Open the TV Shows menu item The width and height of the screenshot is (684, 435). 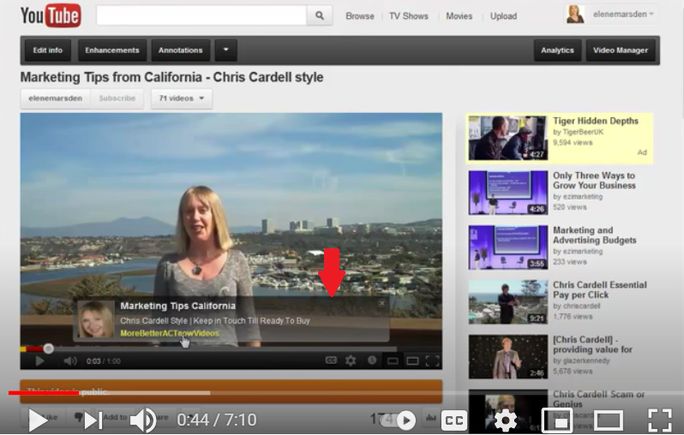coord(408,16)
